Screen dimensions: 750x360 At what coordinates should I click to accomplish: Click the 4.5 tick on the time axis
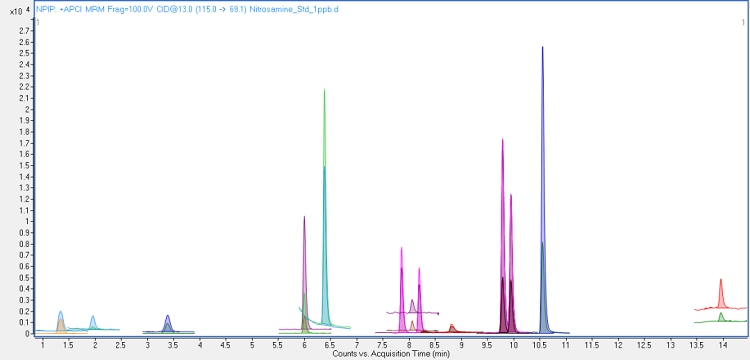tap(226, 345)
